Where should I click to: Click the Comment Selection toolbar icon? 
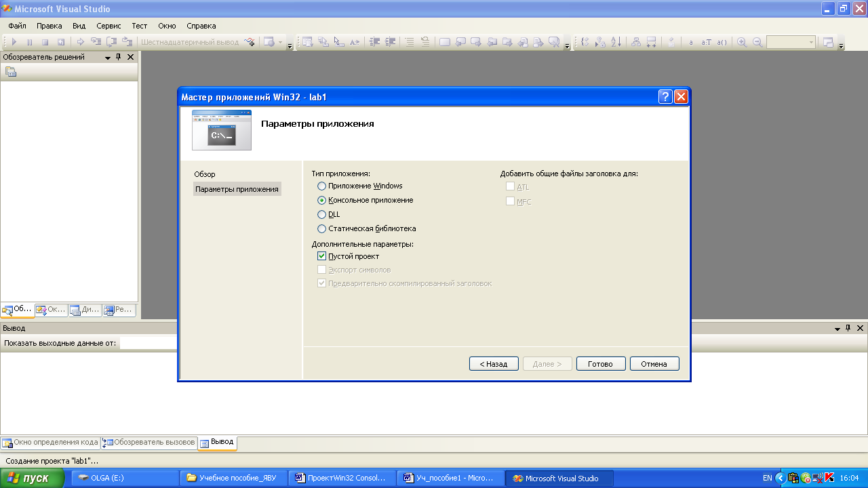coord(410,42)
